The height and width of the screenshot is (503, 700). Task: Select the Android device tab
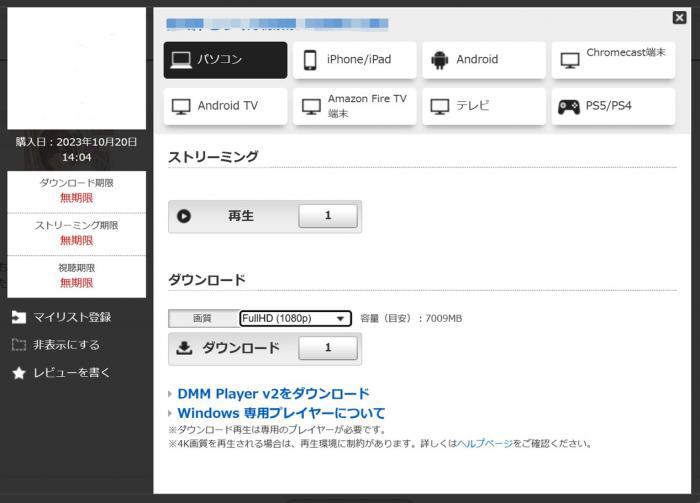484,60
